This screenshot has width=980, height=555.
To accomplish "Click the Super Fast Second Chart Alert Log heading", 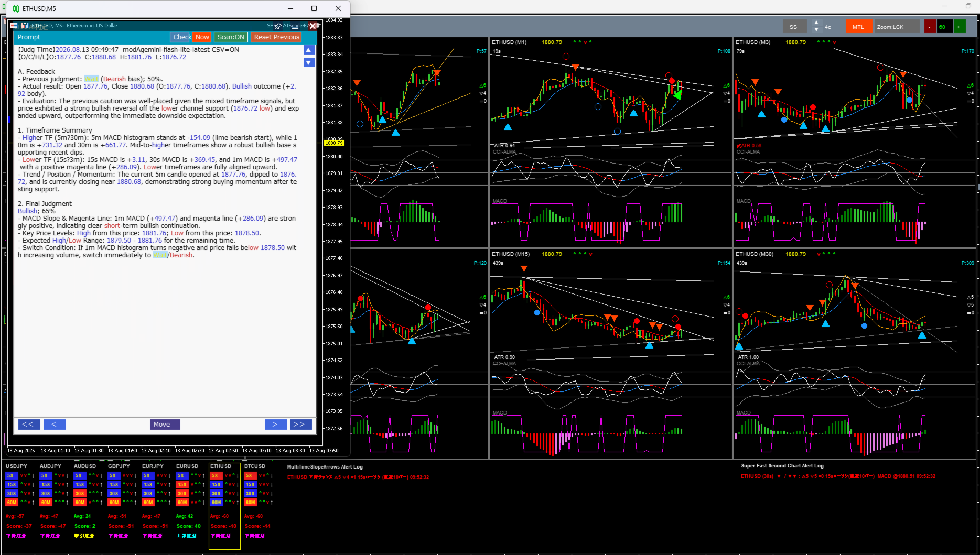I will pos(782,466).
